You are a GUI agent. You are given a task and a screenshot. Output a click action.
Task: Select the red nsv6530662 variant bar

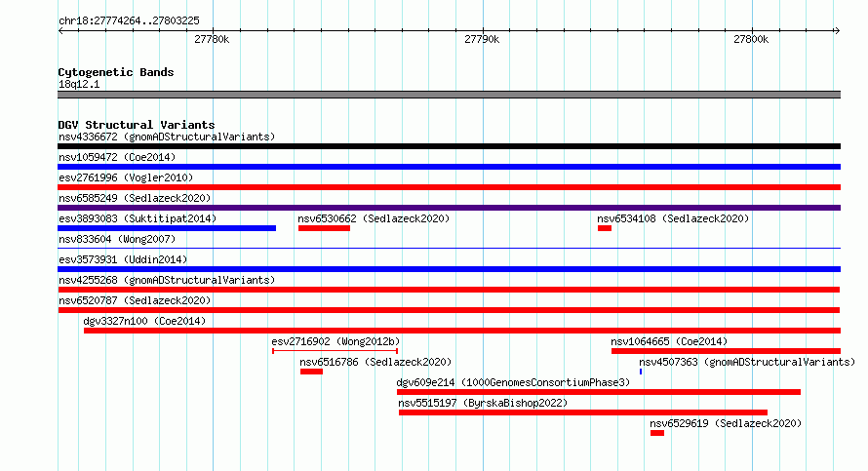tap(324, 228)
